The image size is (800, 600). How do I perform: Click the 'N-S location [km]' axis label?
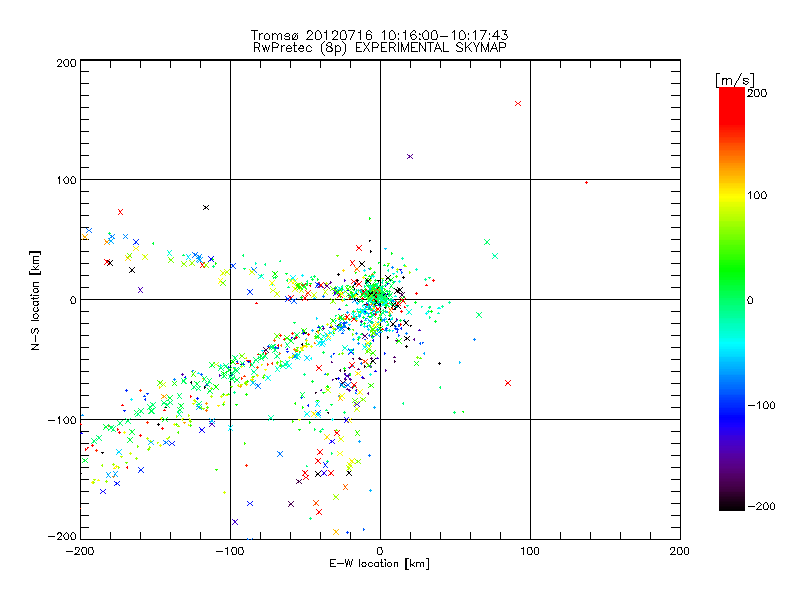coord(35,300)
